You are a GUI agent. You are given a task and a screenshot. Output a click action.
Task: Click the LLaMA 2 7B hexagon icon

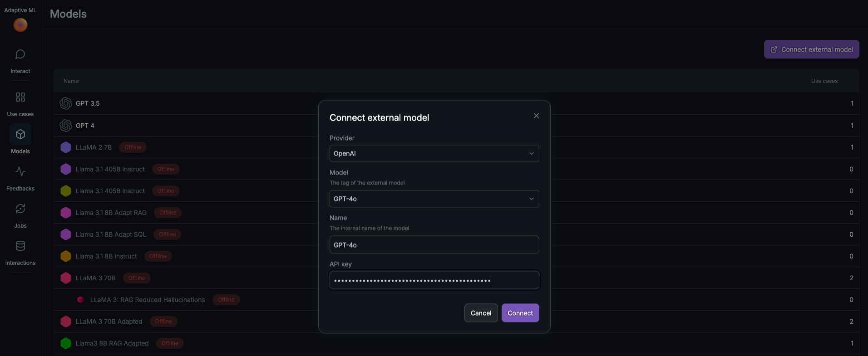point(66,147)
